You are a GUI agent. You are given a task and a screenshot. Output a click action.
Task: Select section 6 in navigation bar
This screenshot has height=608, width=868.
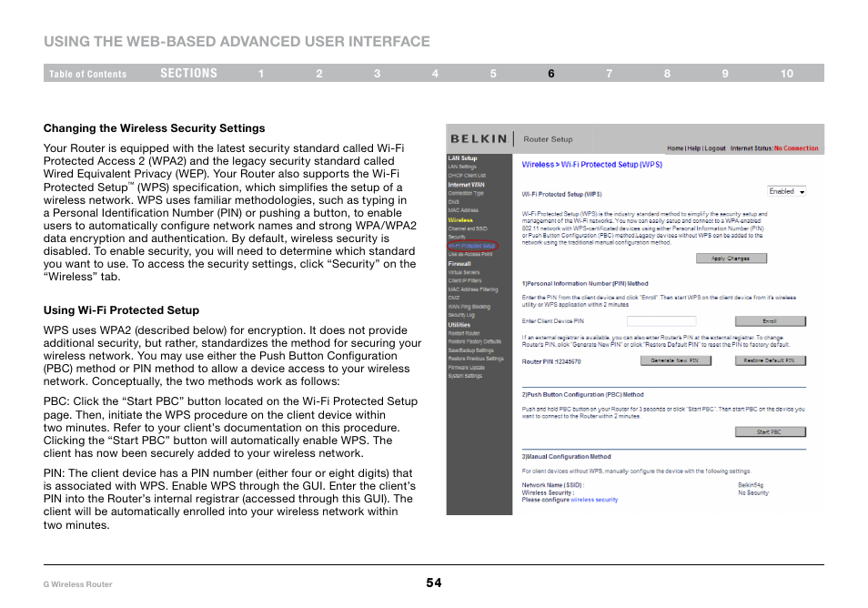[551, 74]
